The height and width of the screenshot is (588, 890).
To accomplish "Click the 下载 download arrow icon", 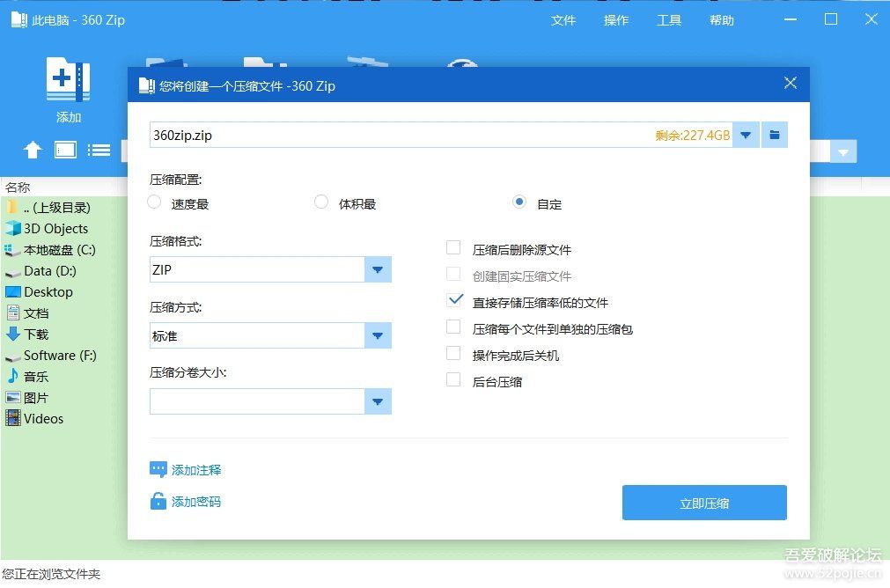I will coord(12,334).
